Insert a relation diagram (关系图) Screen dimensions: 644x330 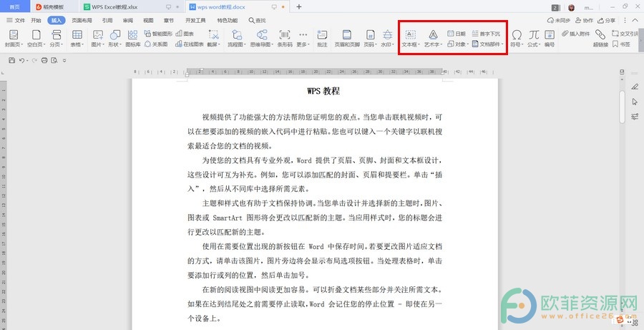click(x=156, y=44)
